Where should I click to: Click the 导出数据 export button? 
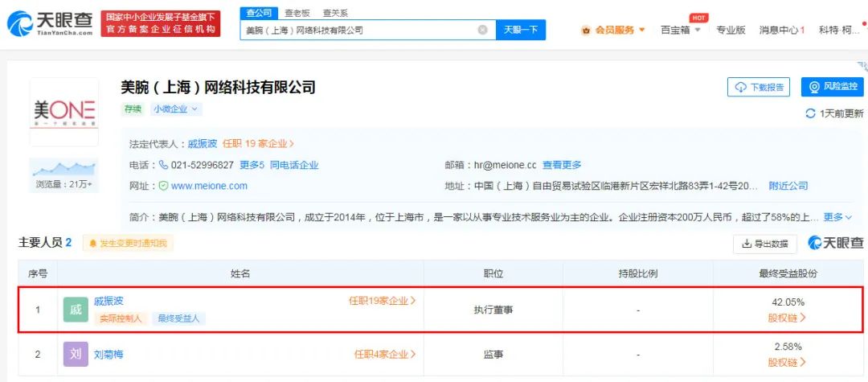point(764,244)
